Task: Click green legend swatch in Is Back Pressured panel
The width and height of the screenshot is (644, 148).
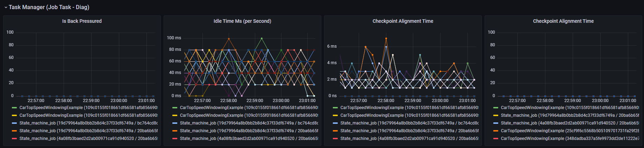Action: click(14, 108)
